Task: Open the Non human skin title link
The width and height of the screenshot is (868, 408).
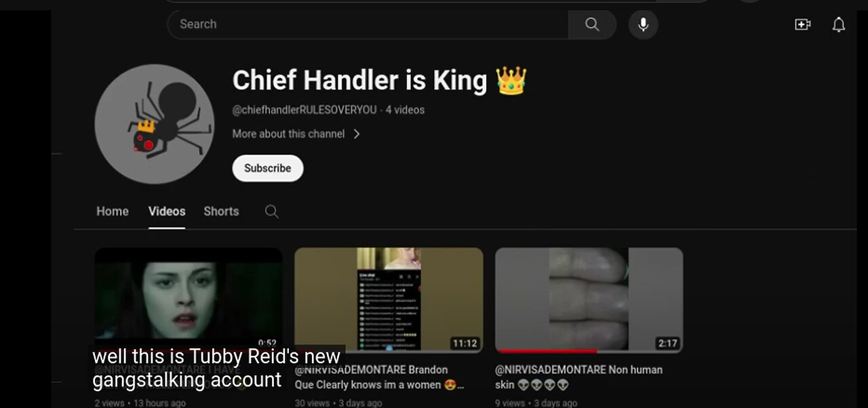Action: tap(578, 377)
